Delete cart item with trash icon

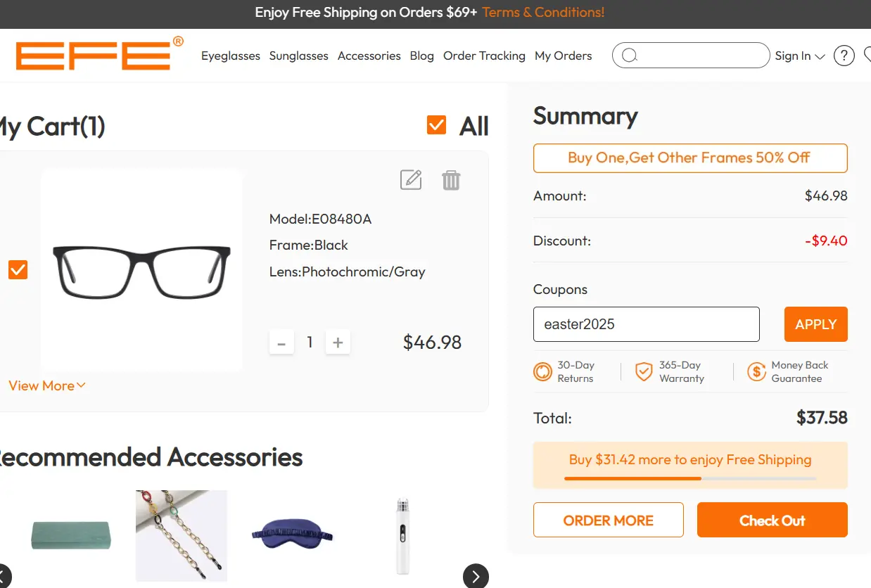tap(451, 180)
